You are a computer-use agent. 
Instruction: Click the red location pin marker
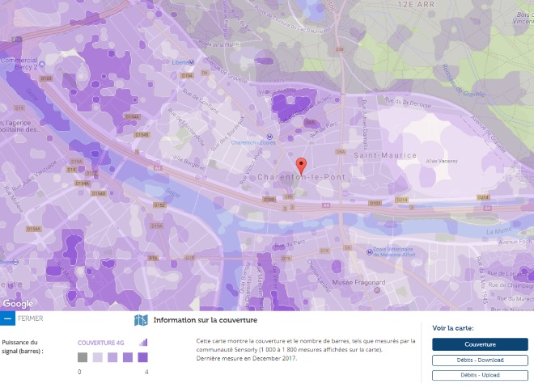coord(301,166)
